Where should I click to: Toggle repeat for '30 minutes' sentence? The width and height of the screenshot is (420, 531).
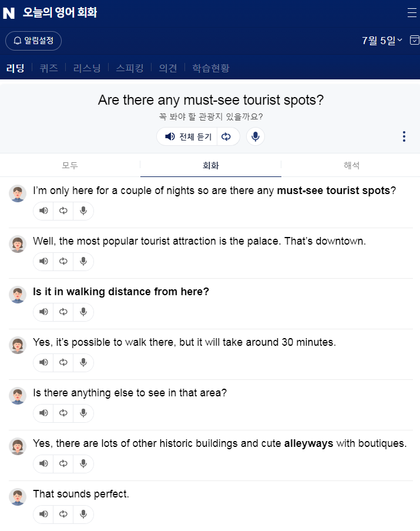click(x=63, y=362)
